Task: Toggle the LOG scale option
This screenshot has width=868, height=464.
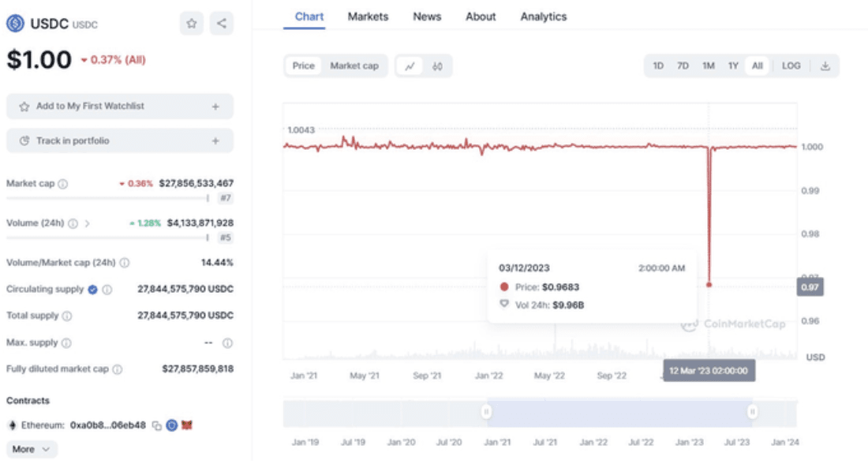Action: click(791, 65)
